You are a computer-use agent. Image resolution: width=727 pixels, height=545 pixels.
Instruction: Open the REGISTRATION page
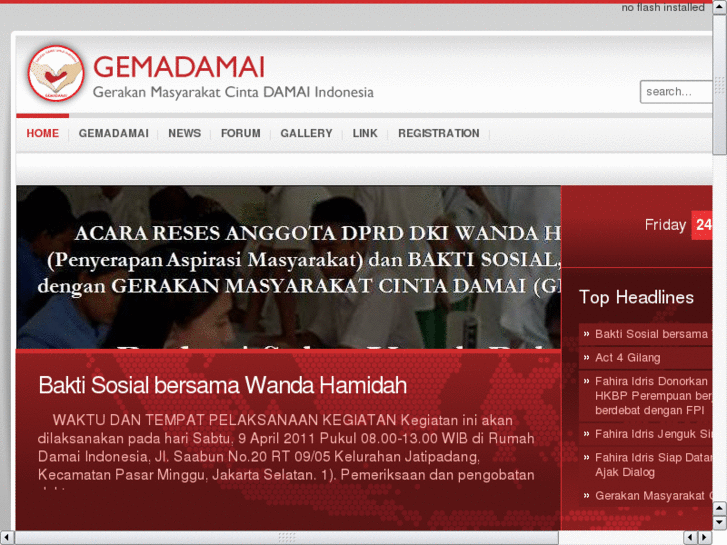pos(439,134)
